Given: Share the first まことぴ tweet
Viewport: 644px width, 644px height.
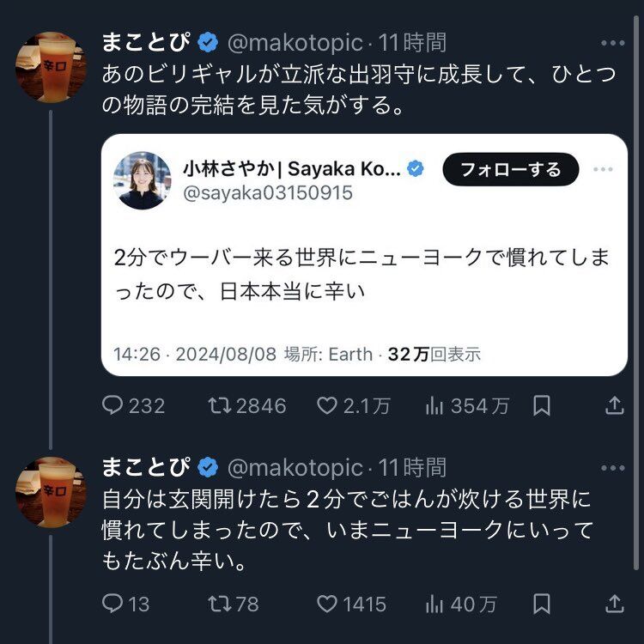Looking at the screenshot, I should tap(615, 405).
